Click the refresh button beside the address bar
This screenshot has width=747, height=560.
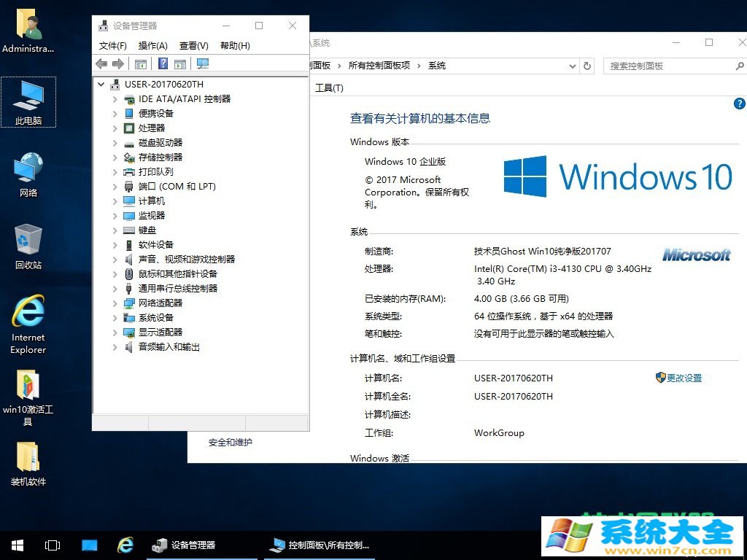(588, 66)
